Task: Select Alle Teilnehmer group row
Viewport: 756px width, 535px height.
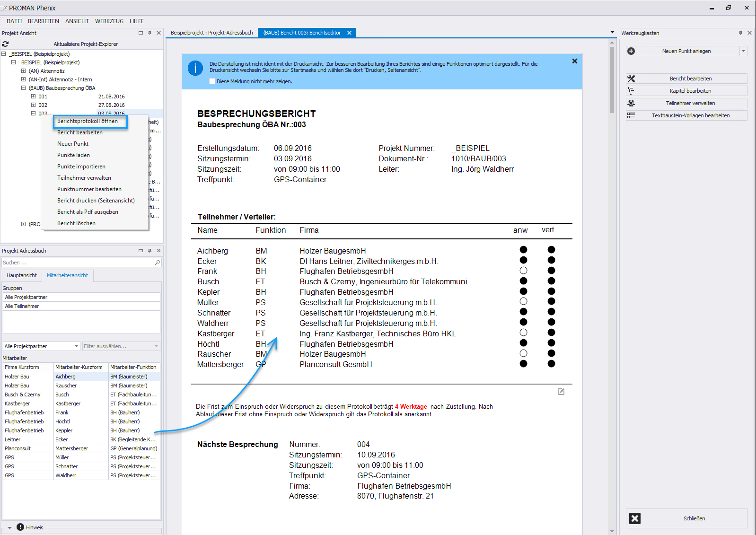Action: point(81,306)
